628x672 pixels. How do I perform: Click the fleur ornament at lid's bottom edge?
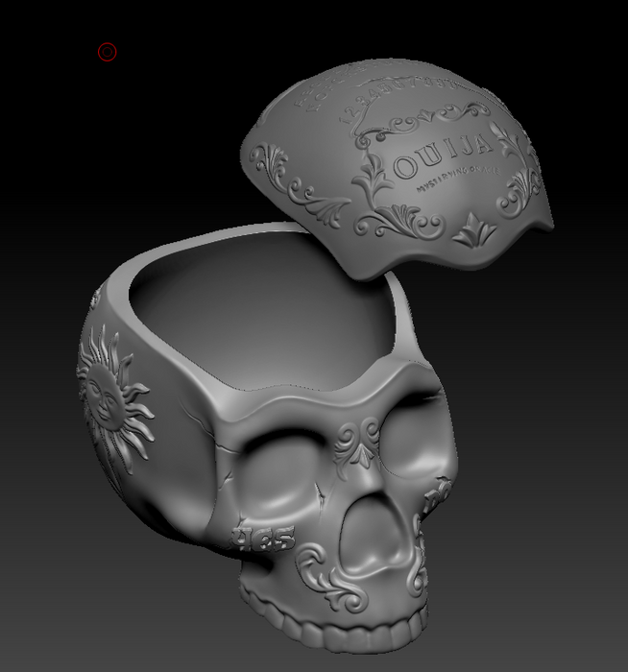click(x=474, y=231)
